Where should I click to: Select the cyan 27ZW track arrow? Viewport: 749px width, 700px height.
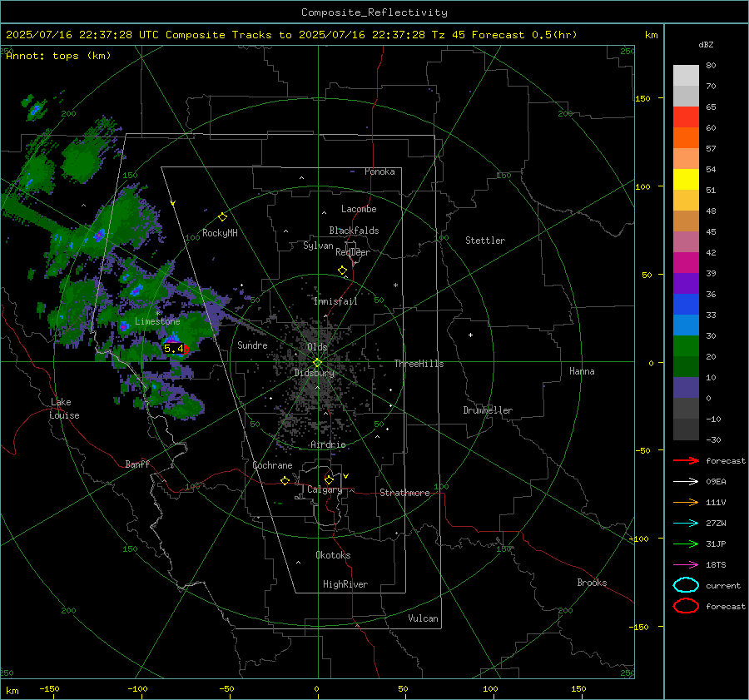pos(686,524)
